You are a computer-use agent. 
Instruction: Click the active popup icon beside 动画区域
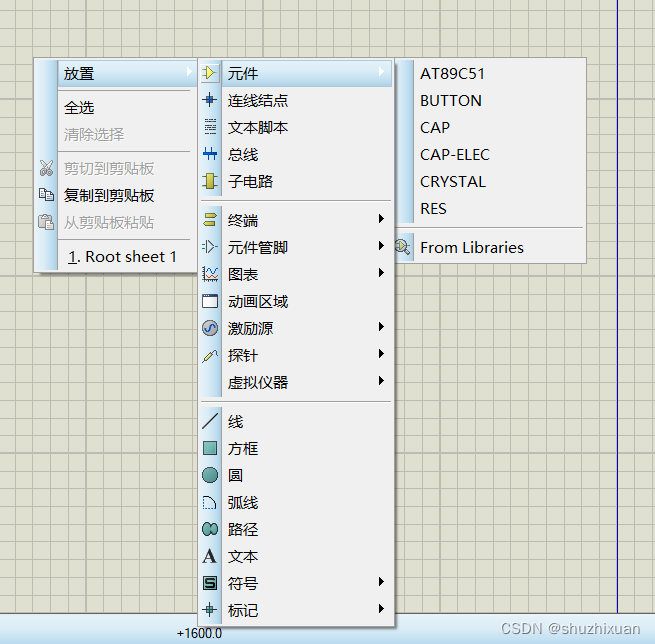[210, 301]
